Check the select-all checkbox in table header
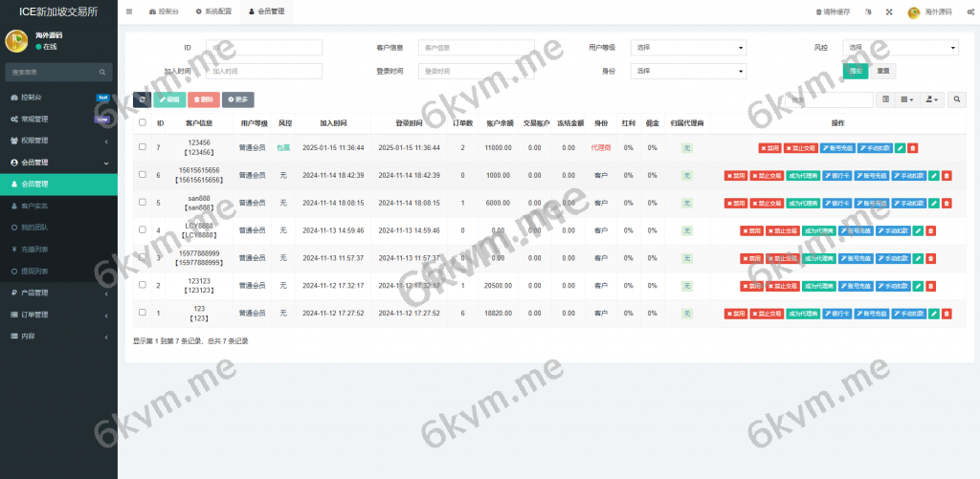The height and width of the screenshot is (479, 980). (x=143, y=123)
